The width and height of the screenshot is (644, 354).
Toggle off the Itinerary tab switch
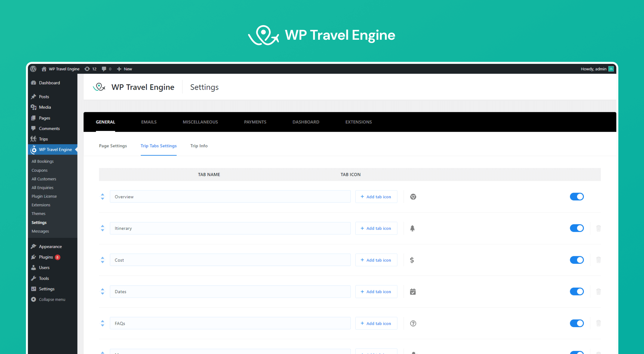tap(577, 228)
